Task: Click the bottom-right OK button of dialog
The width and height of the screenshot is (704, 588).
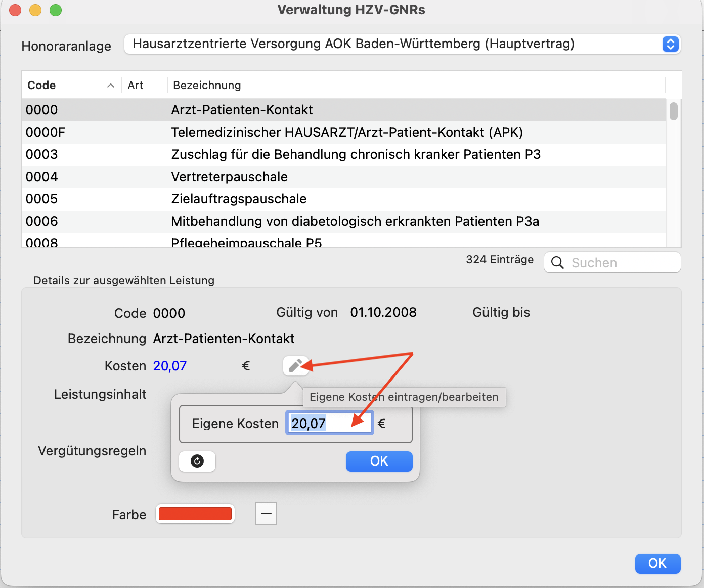Action: 657,563
